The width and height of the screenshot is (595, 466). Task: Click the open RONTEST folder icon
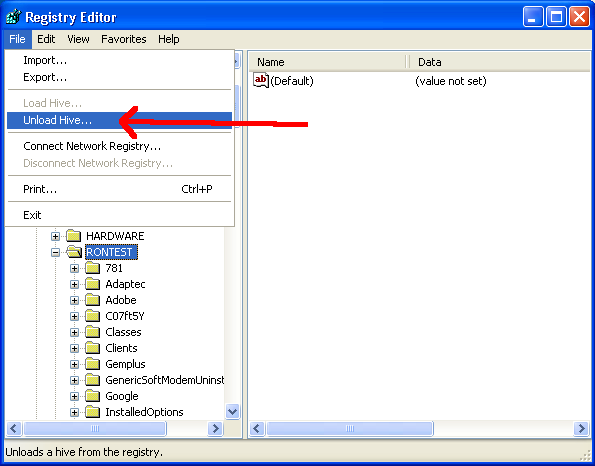click(x=74, y=252)
